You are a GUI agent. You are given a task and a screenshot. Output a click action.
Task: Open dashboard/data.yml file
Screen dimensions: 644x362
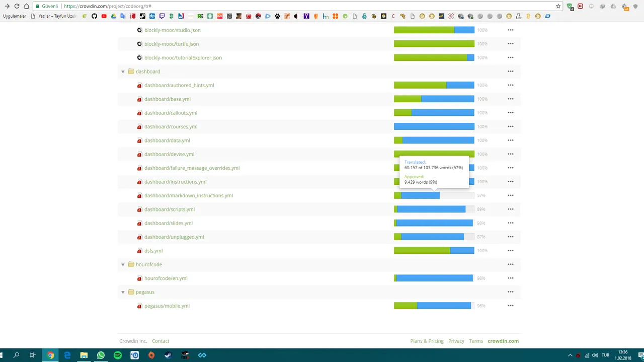[167, 140]
